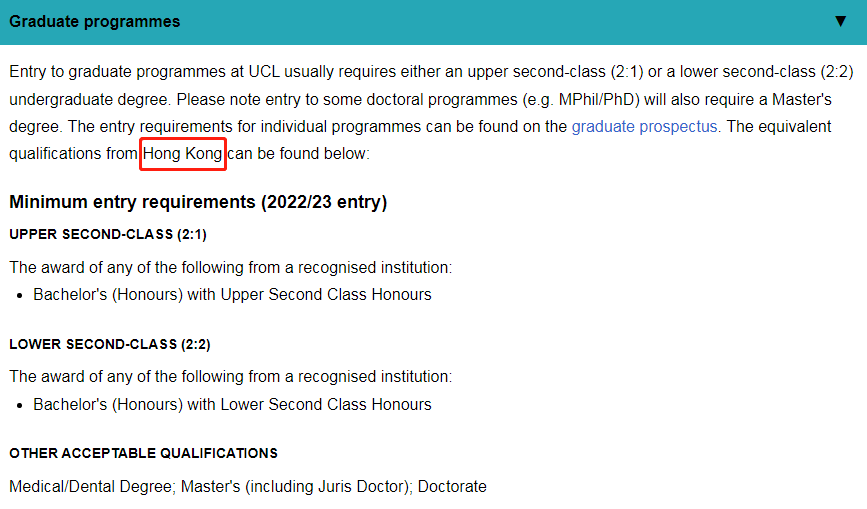Click the Upper Second Class Honours bullet item

(232, 295)
